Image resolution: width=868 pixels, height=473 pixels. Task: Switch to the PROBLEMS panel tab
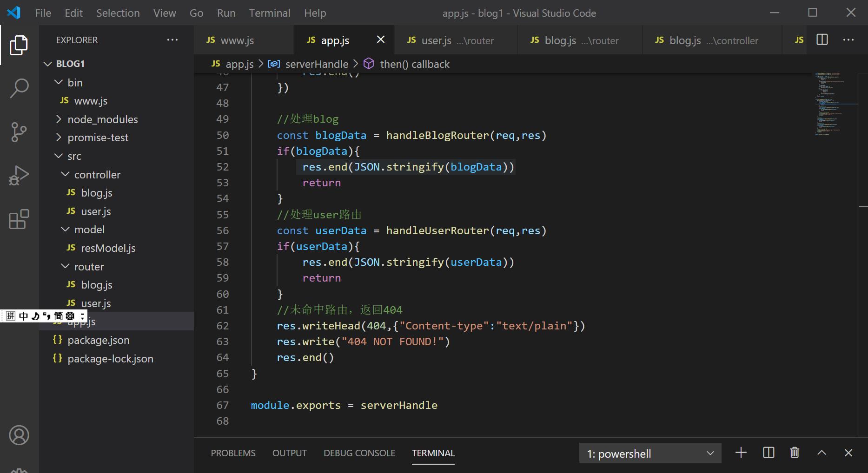(x=233, y=453)
